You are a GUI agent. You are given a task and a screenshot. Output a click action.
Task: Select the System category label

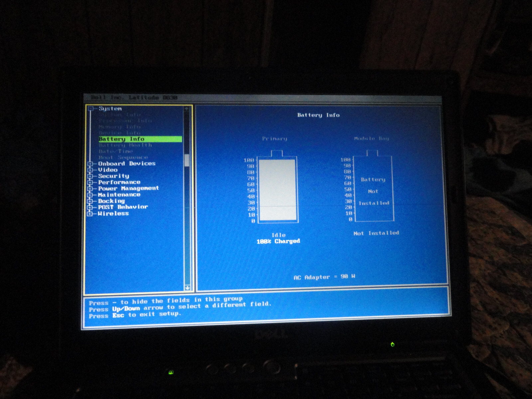110,109
